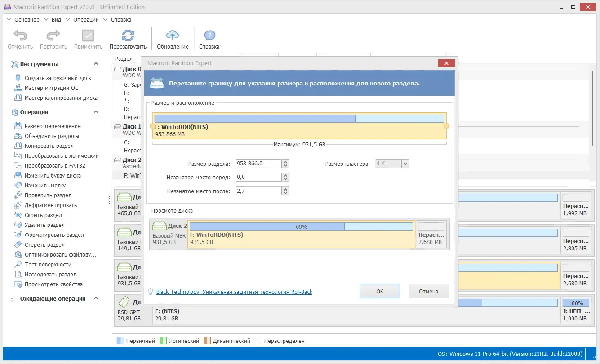Select the 2,805 MB unallocated block

point(575,240)
